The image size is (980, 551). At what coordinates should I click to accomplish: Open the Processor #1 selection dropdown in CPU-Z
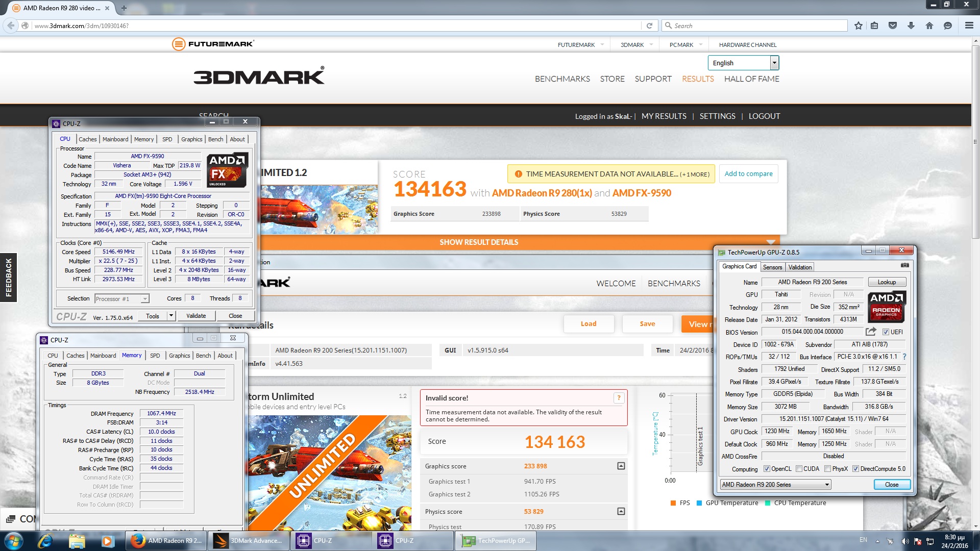click(x=122, y=299)
